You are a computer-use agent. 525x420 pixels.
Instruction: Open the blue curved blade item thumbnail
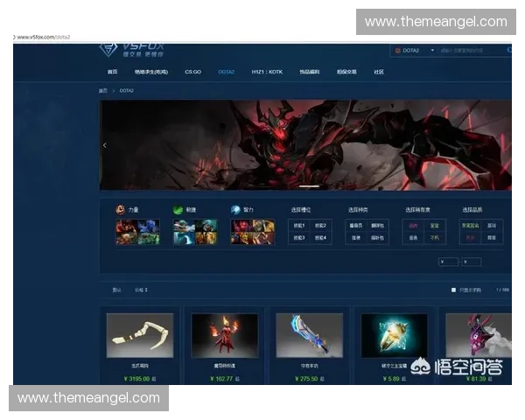pos(310,335)
